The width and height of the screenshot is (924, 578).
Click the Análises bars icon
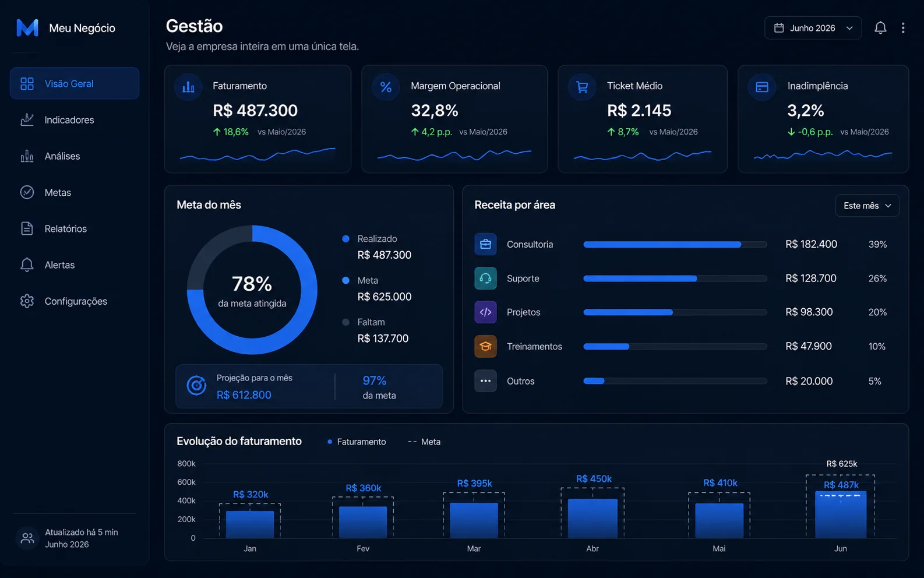click(x=27, y=156)
